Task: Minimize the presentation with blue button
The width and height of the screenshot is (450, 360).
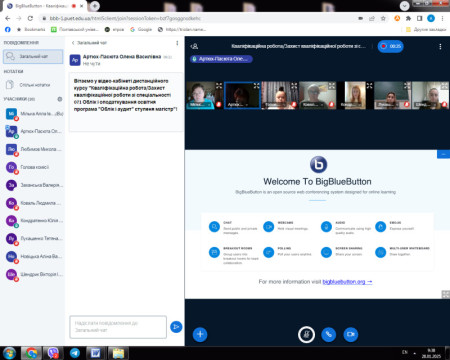Action: 443,154
